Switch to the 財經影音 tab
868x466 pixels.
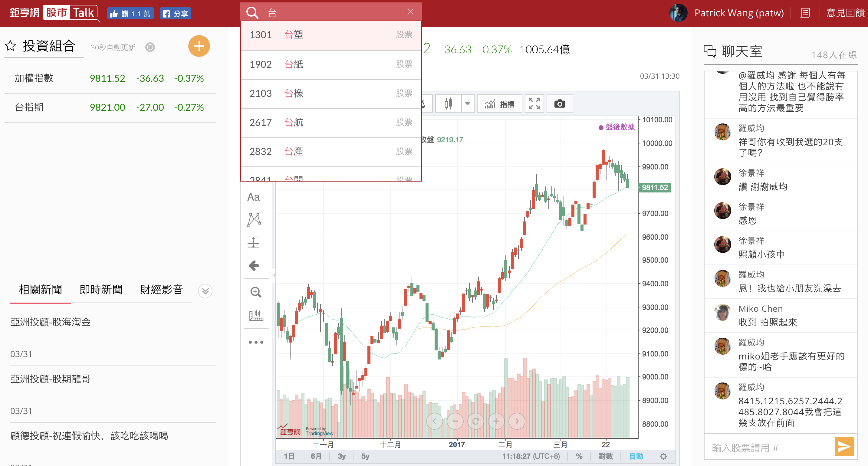tap(161, 290)
